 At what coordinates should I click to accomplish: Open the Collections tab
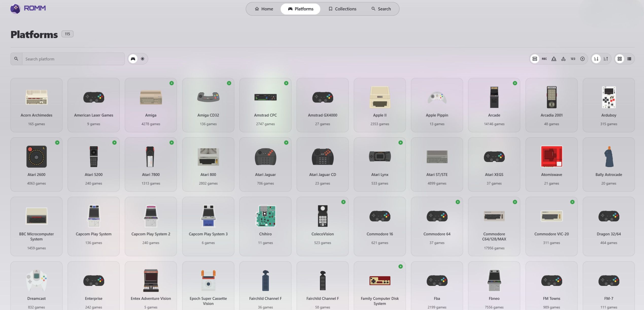click(x=342, y=9)
